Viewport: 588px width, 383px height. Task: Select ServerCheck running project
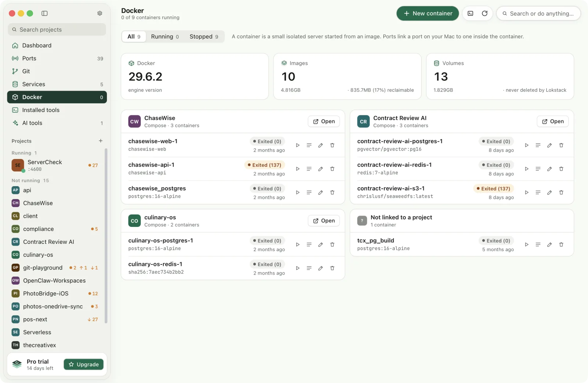pyautogui.click(x=55, y=165)
